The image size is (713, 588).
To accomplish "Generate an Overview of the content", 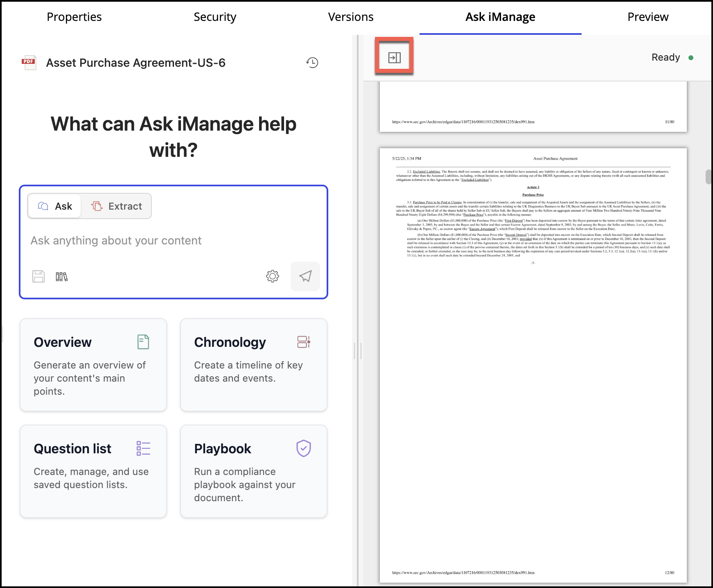I will (x=93, y=365).
